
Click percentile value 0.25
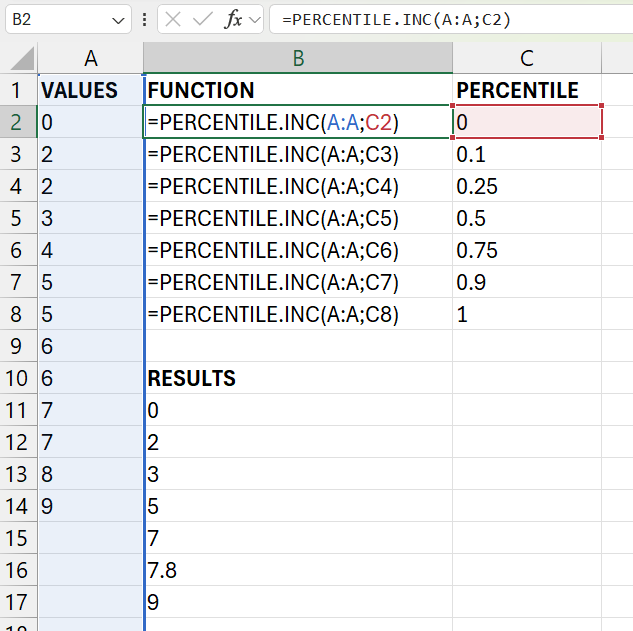tap(527, 186)
